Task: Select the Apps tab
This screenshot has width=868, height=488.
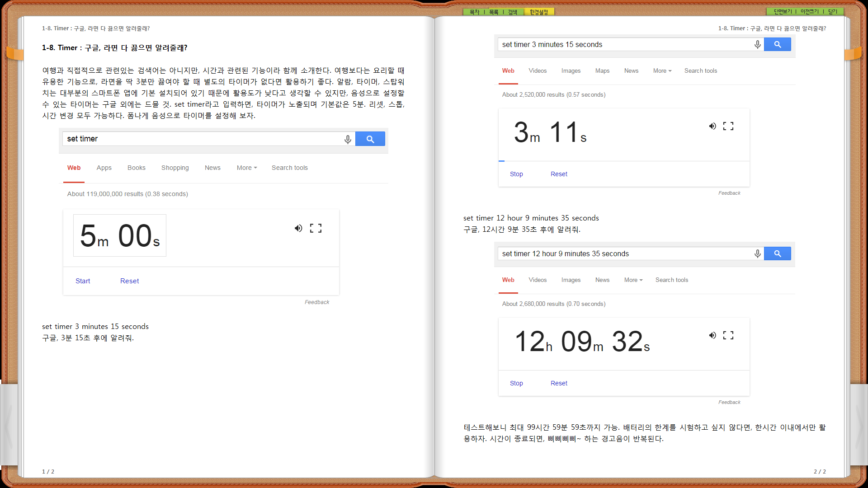Action: [x=104, y=168]
